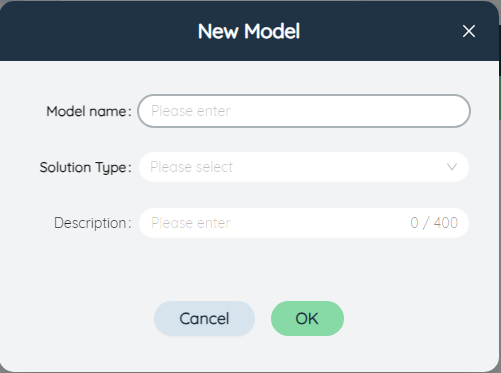Click the 0 / 400 character counter

pyautogui.click(x=434, y=223)
